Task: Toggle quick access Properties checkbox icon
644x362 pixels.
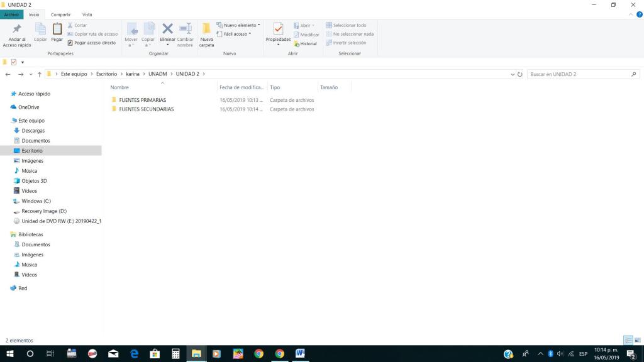Action: pyautogui.click(x=14, y=62)
